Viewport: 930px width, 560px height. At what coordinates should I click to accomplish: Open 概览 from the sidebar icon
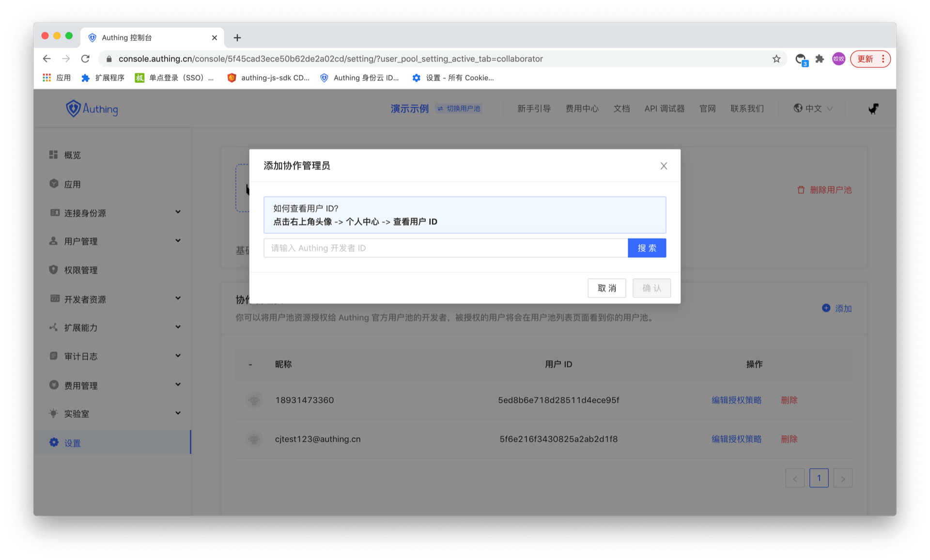(x=54, y=155)
